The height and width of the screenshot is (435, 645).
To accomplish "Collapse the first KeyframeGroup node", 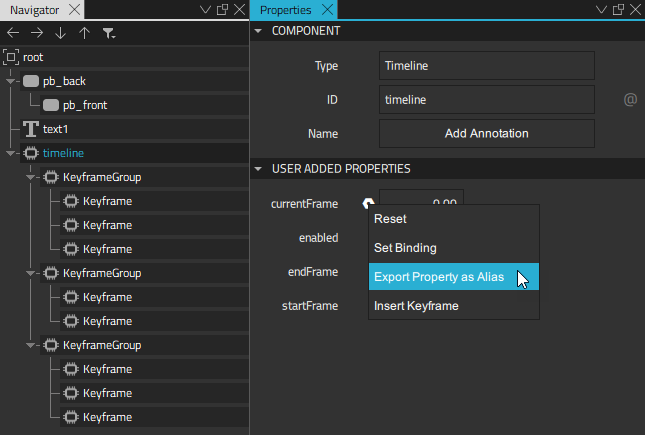I will [x=30, y=177].
